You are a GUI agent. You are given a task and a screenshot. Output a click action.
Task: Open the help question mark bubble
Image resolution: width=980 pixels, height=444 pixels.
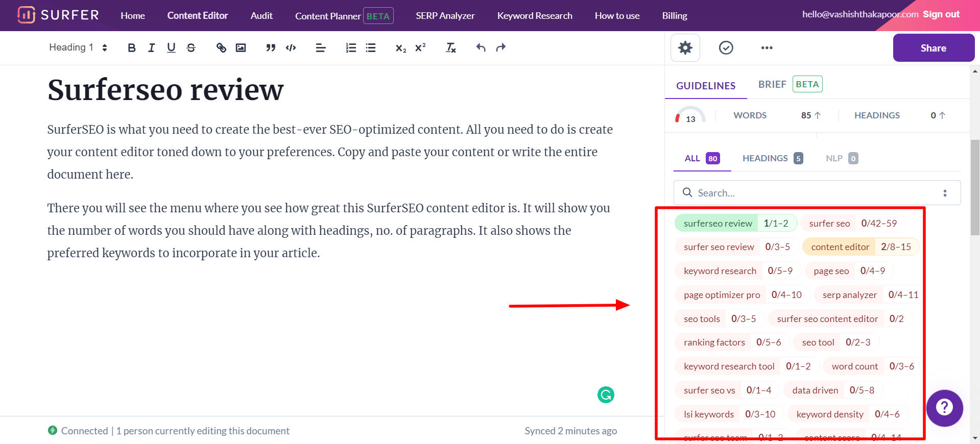[945, 408]
